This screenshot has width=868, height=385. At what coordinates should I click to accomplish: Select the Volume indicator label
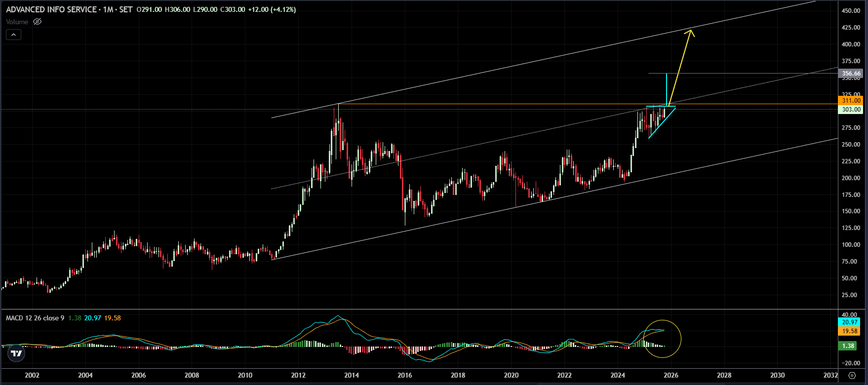[17, 22]
